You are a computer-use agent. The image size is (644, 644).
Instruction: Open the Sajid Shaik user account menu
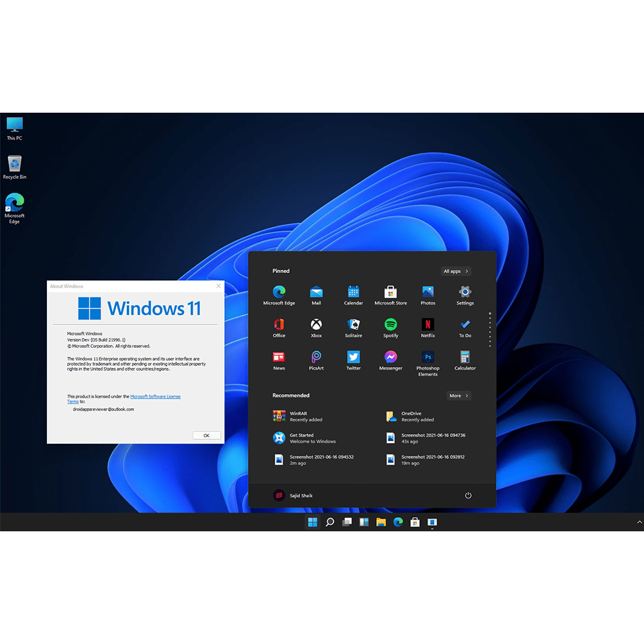(x=293, y=495)
